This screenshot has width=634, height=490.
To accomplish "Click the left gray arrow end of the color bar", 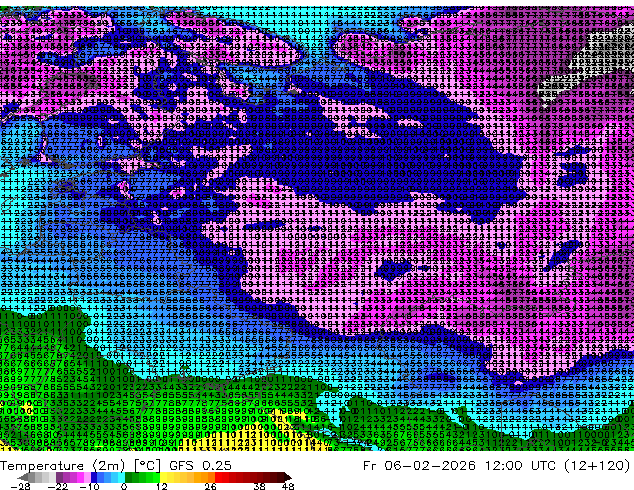I will pos(23,477).
